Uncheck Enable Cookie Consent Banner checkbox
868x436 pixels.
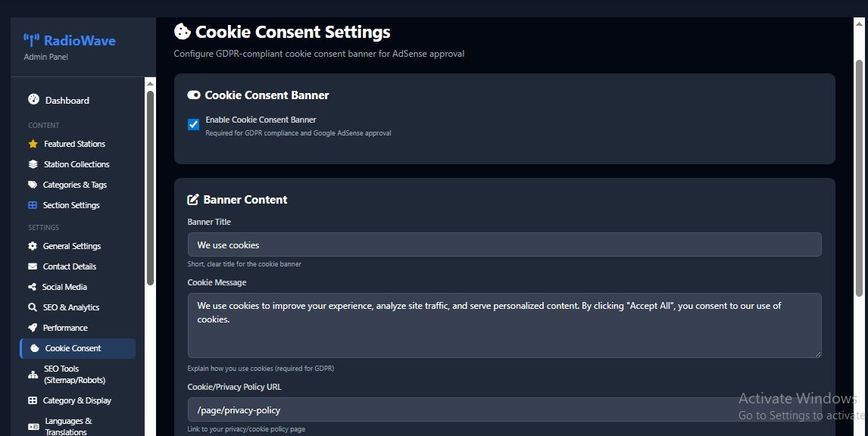point(193,124)
